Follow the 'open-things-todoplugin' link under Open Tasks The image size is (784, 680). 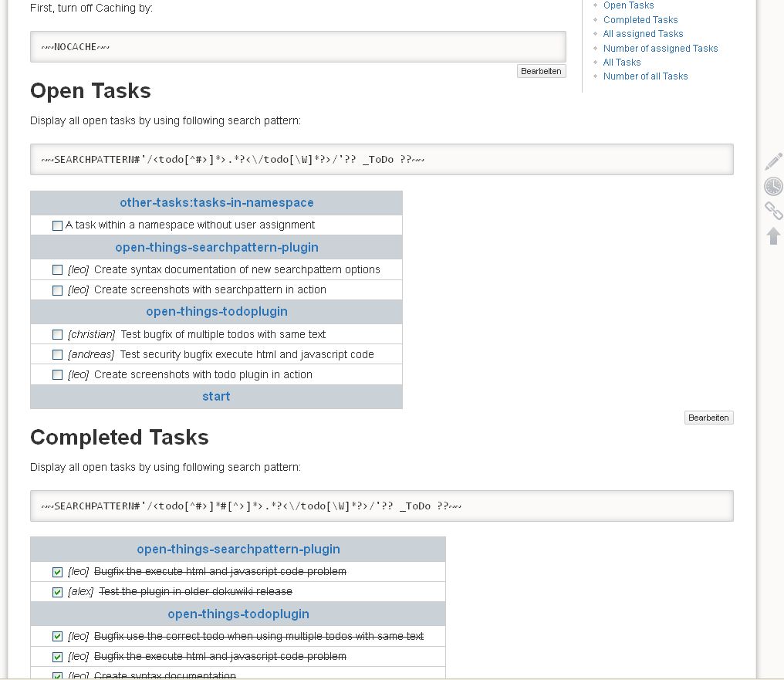pyautogui.click(x=216, y=312)
